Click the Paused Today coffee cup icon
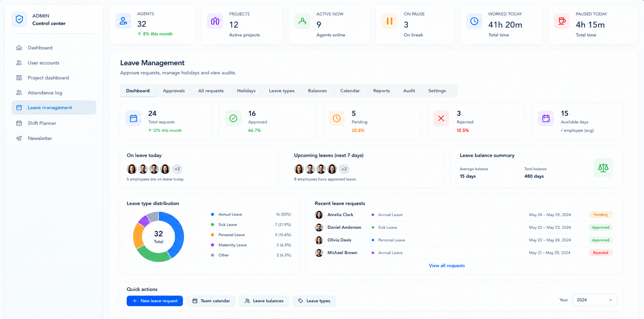644x319 pixels. (x=562, y=21)
